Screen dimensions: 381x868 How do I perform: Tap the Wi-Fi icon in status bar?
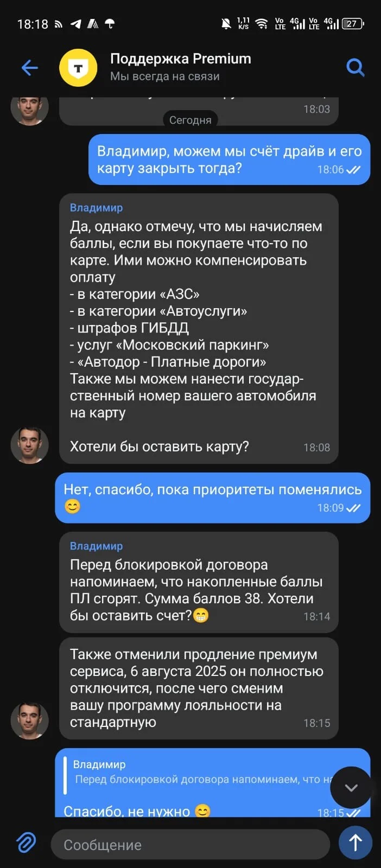click(x=262, y=23)
